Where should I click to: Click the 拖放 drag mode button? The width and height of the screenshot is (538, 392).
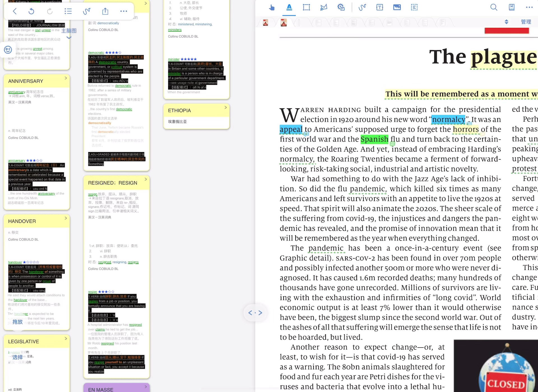point(17,322)
